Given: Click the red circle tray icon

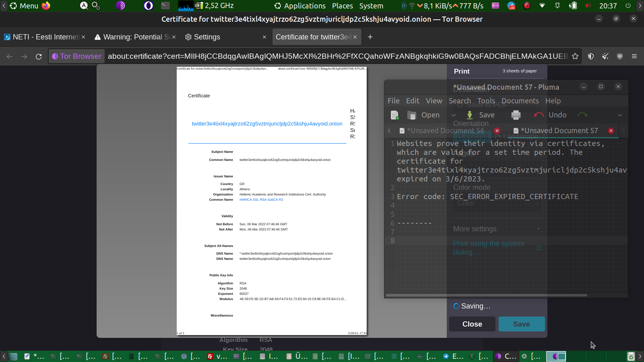Looking at the screenshot, I should click(527, 6).
